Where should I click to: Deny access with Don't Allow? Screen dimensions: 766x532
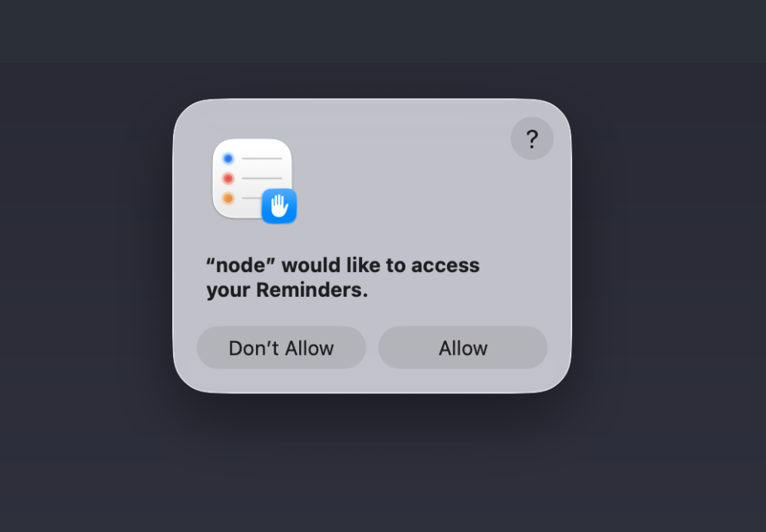(282, 348)
